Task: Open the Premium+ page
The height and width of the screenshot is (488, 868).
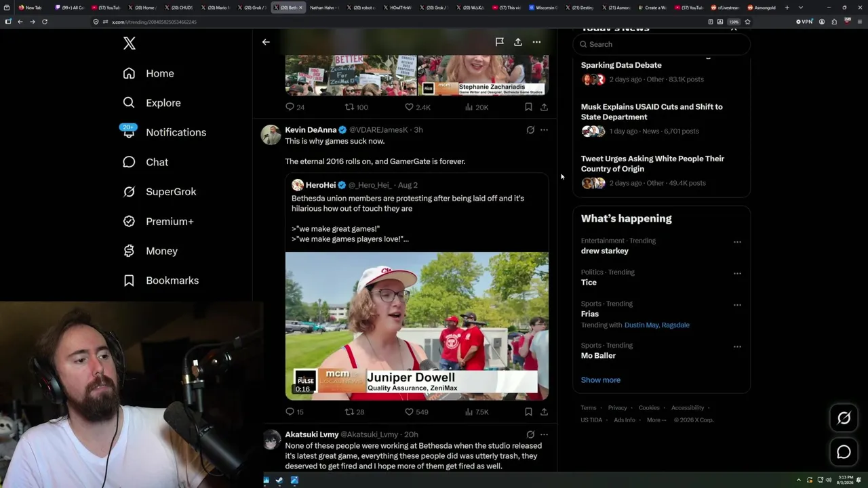Action: tap(158, 222)
